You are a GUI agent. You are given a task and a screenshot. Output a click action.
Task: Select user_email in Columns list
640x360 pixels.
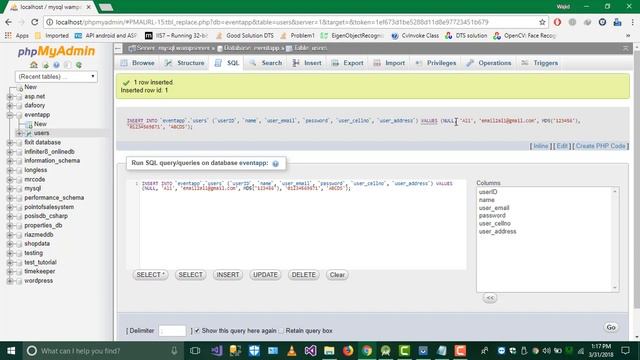[x=494, y=208]
